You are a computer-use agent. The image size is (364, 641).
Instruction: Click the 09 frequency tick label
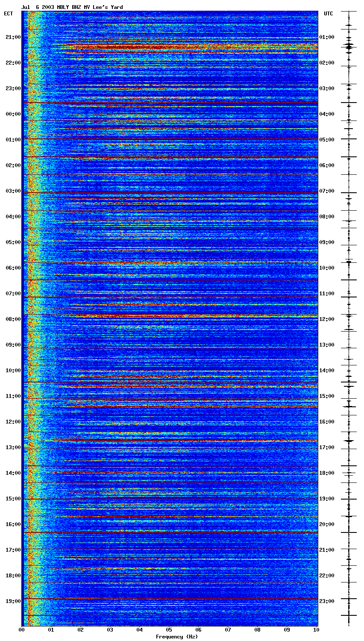(x=287, y=629)
